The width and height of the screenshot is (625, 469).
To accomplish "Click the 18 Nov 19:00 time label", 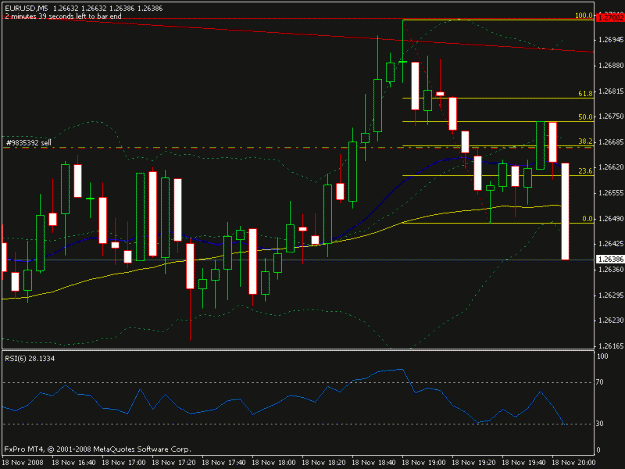I will pos(424,463).
